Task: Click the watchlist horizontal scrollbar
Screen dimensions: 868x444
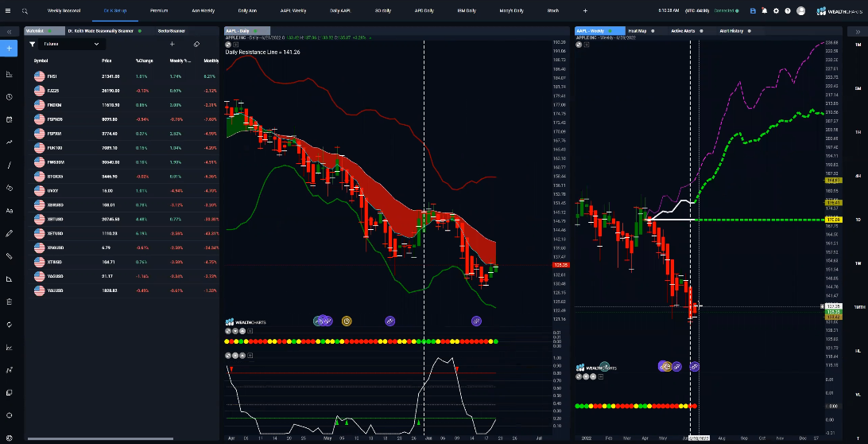Action: (x=99, y=439)
